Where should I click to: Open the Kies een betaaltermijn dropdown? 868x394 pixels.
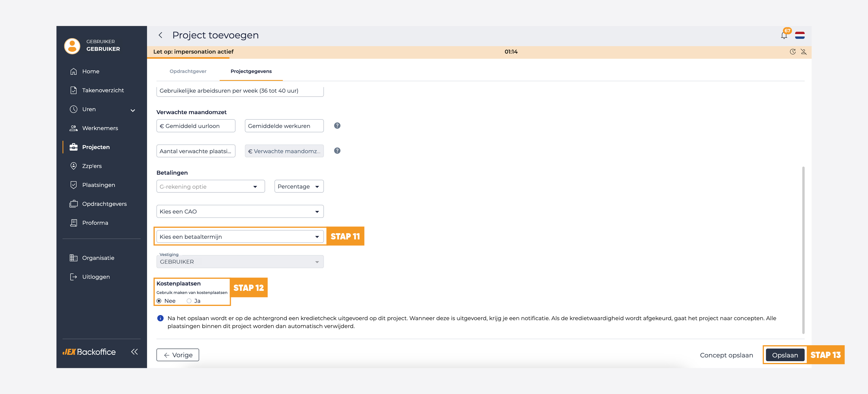coord(240,236)
